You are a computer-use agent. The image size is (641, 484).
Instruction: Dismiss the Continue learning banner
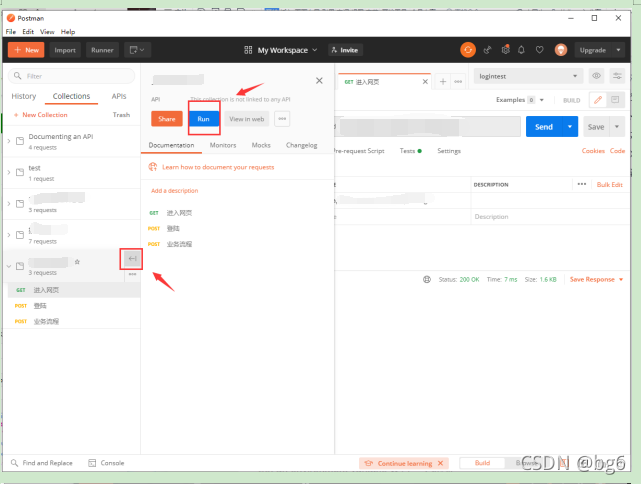pyautogui.click(x=440, y=463)
